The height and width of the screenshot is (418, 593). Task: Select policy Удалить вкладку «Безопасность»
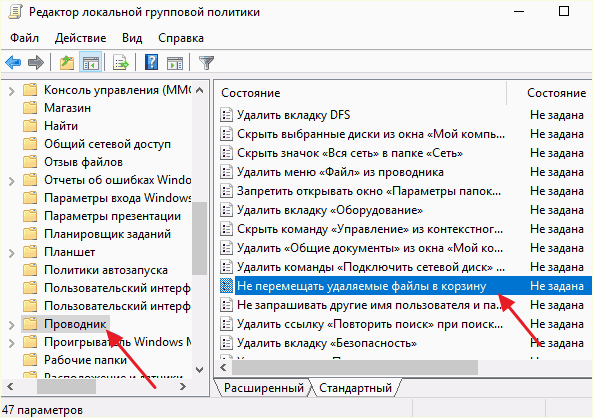click(x=327, y=343)
